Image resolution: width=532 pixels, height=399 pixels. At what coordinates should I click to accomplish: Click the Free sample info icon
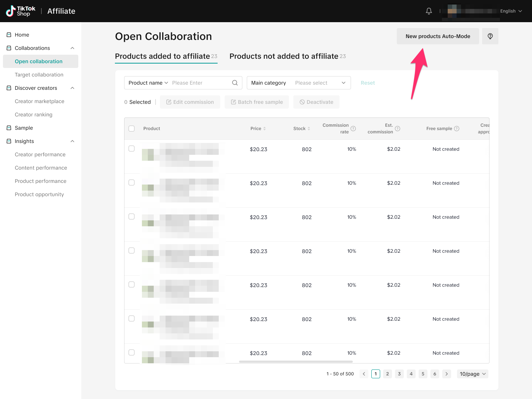(457, 129)
